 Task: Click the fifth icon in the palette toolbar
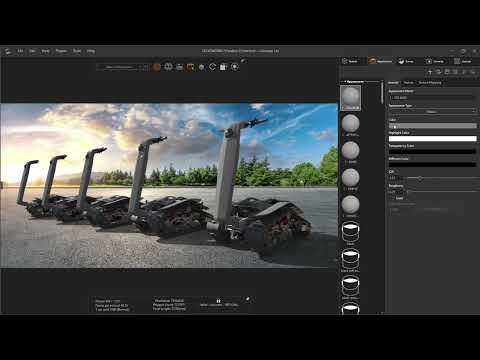pos(464,72)
